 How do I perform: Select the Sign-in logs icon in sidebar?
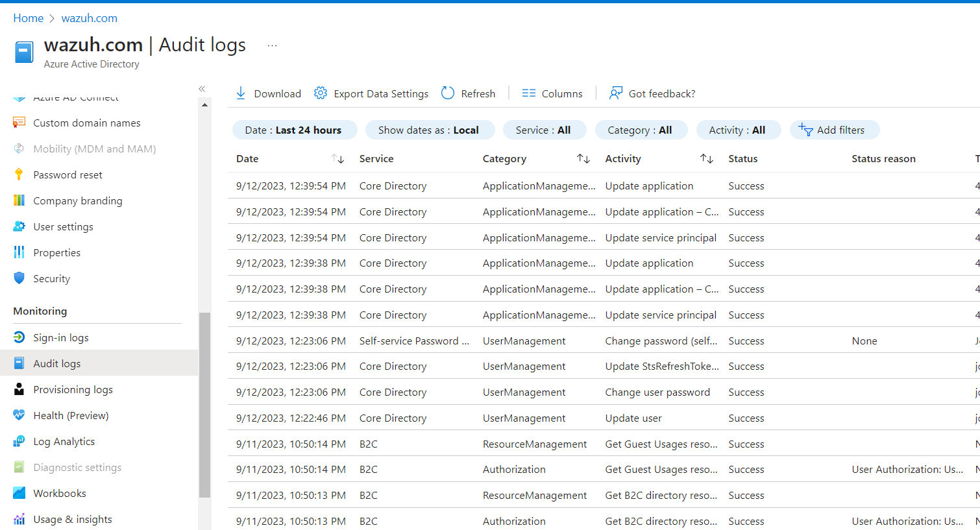point(19,337)
